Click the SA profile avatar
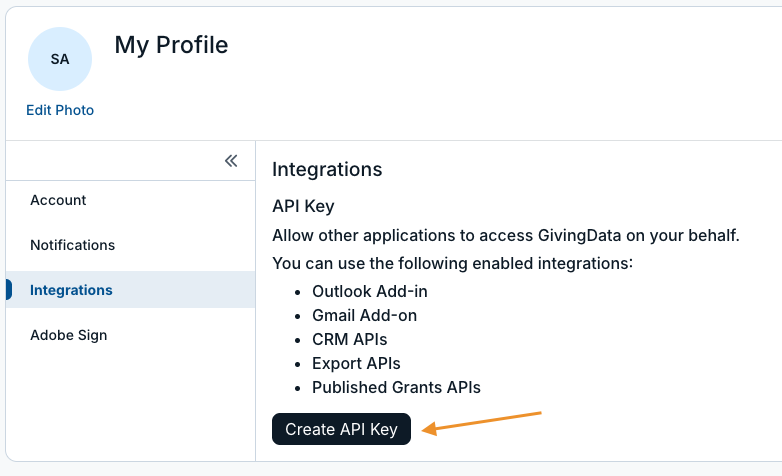The width and height of the screenshot is (782, 476). pos(60,59)
